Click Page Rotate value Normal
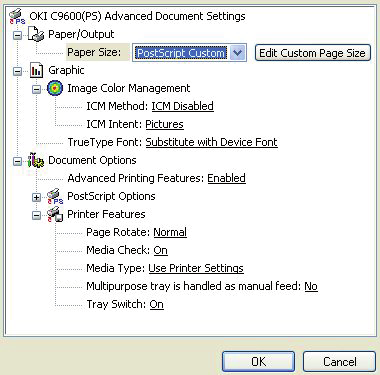 pos(170,232)
